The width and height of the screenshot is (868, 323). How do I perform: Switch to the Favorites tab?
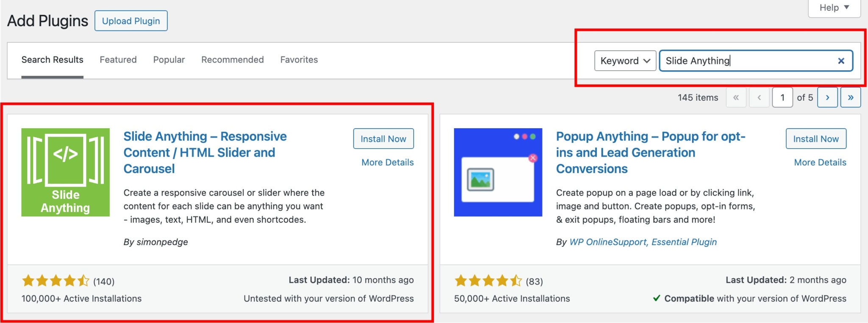click(x=299, y=60)
